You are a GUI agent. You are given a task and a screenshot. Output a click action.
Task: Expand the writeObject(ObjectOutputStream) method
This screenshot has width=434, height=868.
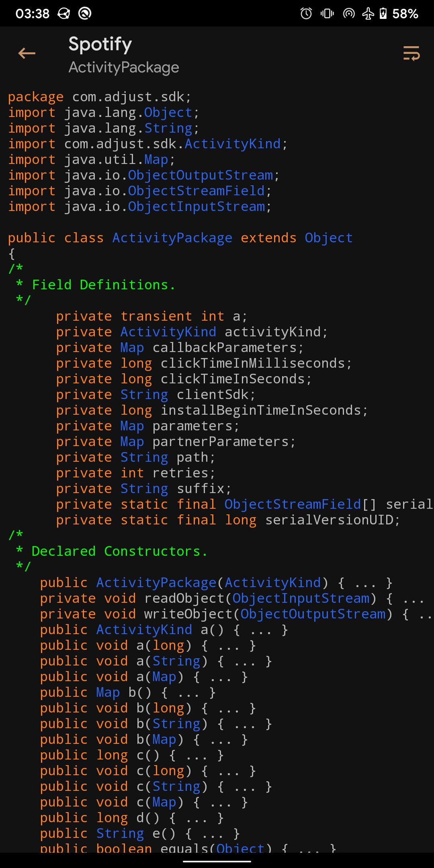[237, 614]
